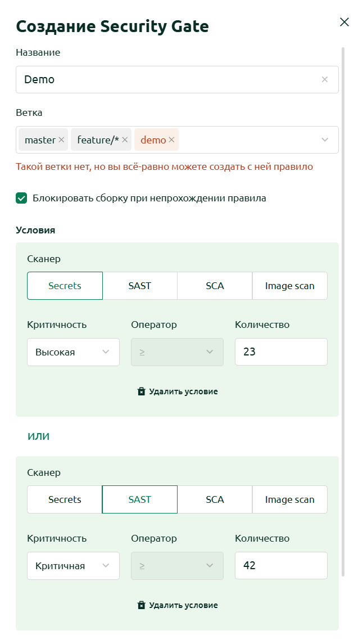Screen dimensions: 363x644
Task: Click quantity field containing 42
Action: coord(281,566)
